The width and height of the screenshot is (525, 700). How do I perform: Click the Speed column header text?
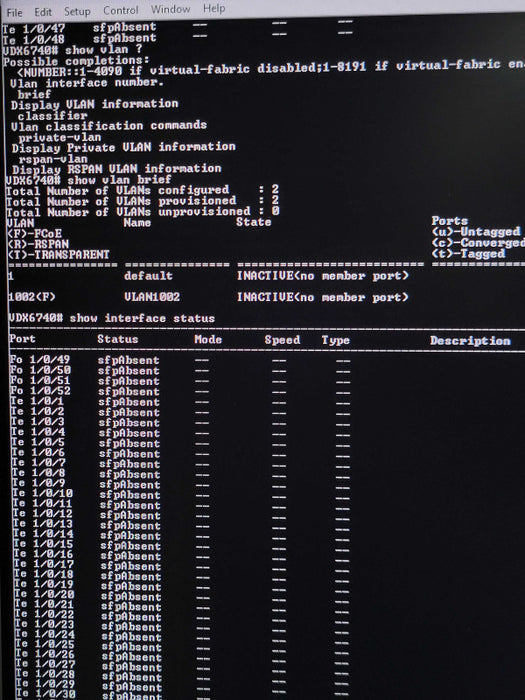coord(282,340)
